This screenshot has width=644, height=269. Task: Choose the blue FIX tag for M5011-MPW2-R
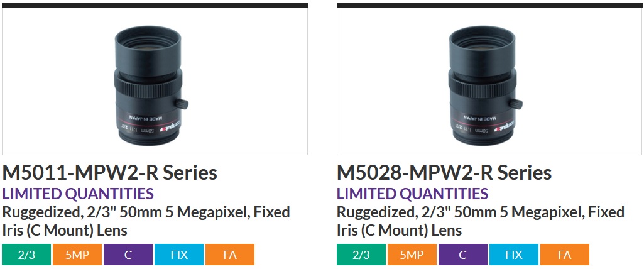[179, 255]
